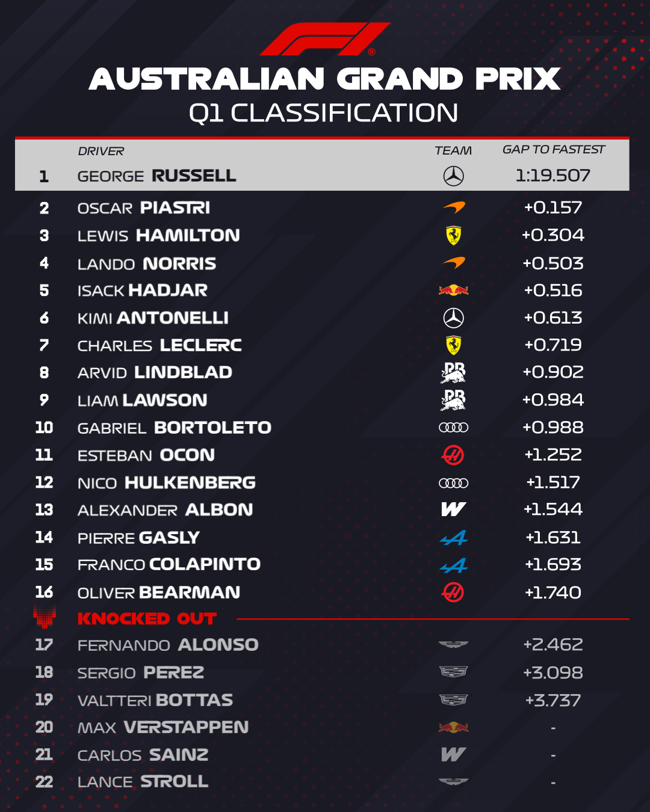The image size is (650, 812).
Task: Click the TEAM column header
Action: pos(453,150)
